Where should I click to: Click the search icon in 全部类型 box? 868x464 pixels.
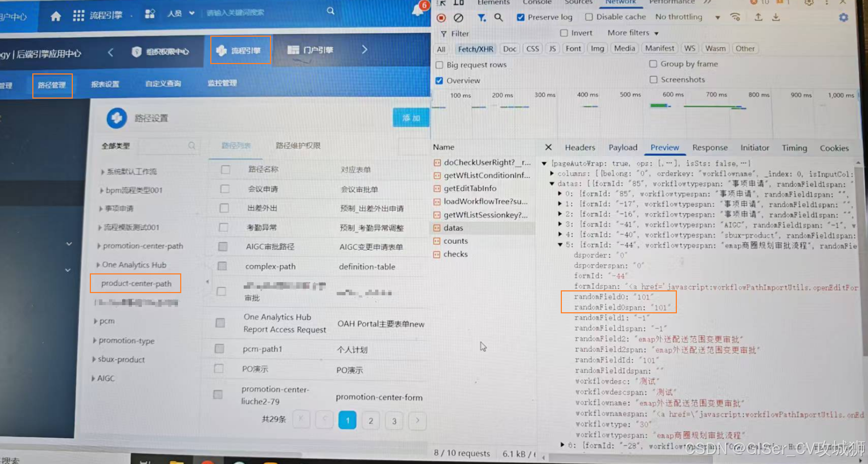(192, 146)
